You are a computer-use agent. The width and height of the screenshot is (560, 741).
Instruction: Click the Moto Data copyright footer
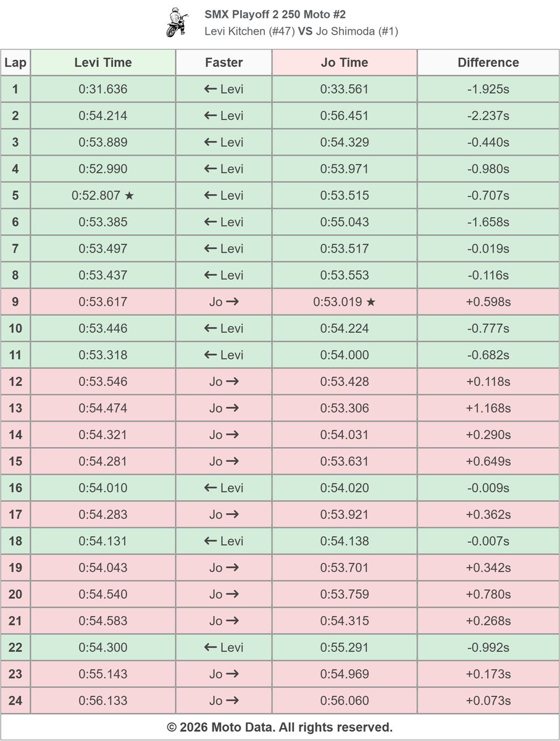[x=280, y=727]
